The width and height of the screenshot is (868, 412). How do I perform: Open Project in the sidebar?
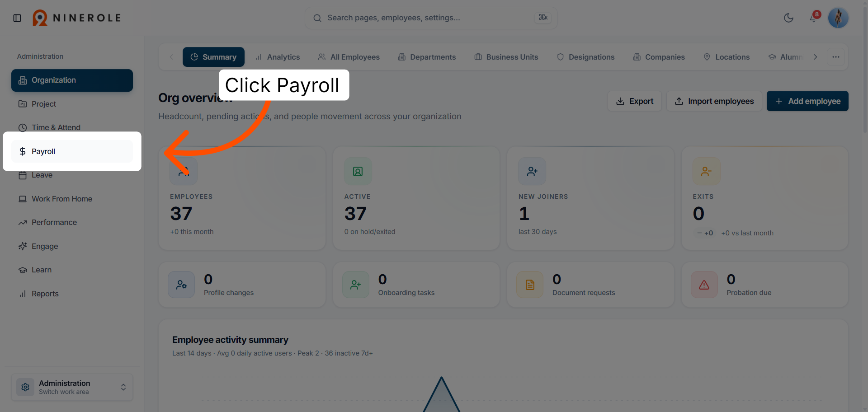[72, 104]
